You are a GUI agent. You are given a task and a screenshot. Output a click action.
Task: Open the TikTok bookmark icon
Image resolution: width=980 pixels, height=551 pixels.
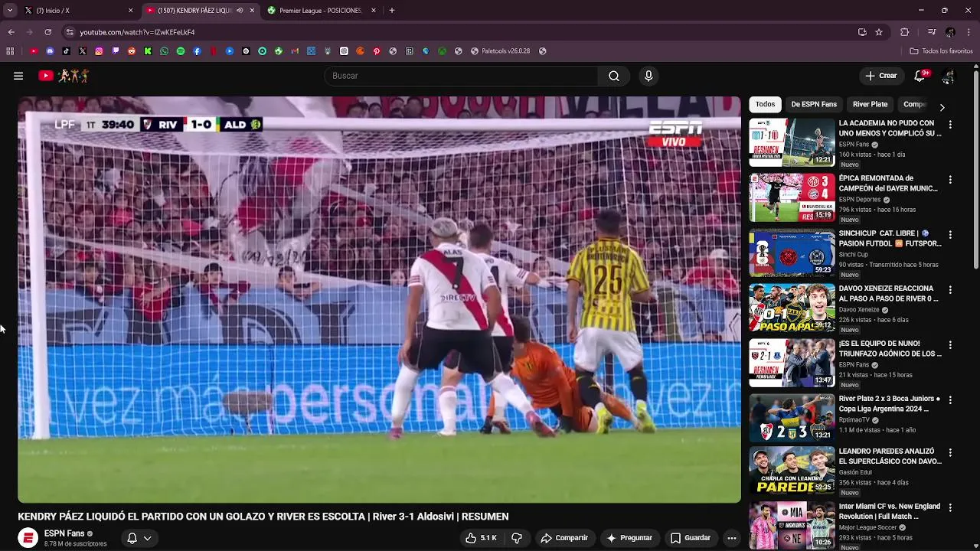[x=67, y=51]
